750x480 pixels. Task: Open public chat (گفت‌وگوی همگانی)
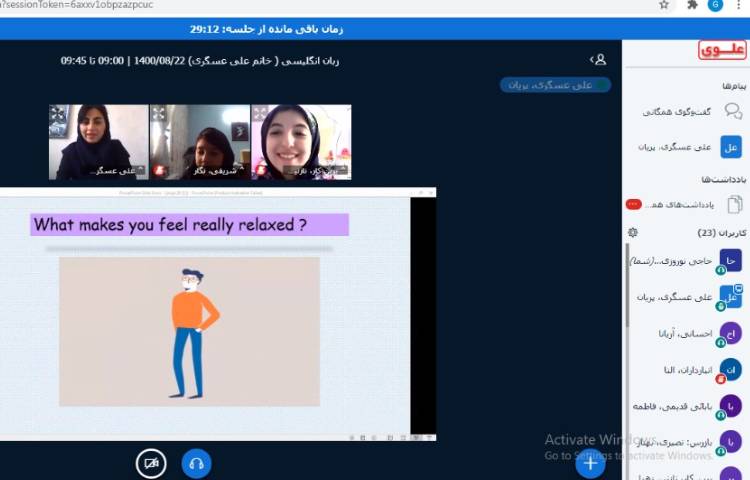688,111
